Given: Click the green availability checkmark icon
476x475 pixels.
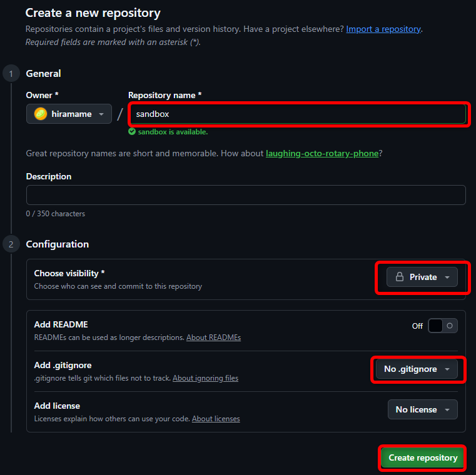Looking at the screenshot, I should tap(132, 132).
